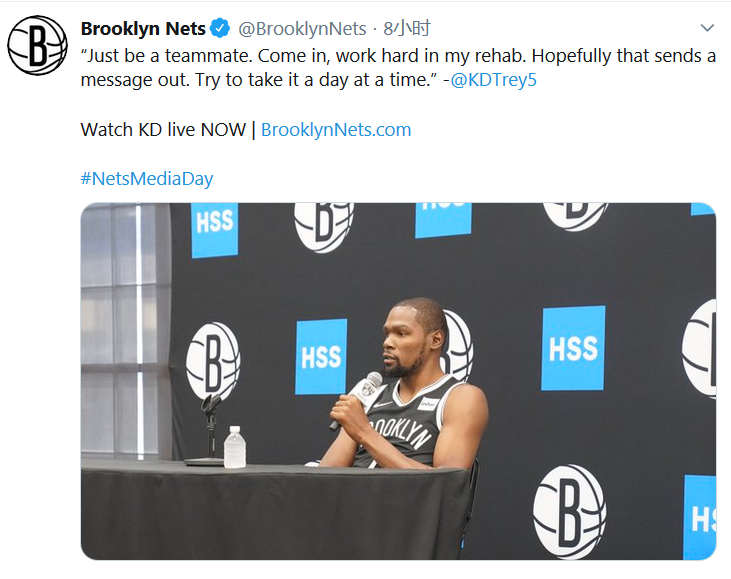Screen dimensions: 731x579
Task: Click the blue verified badge
Action: pos(220,29)
